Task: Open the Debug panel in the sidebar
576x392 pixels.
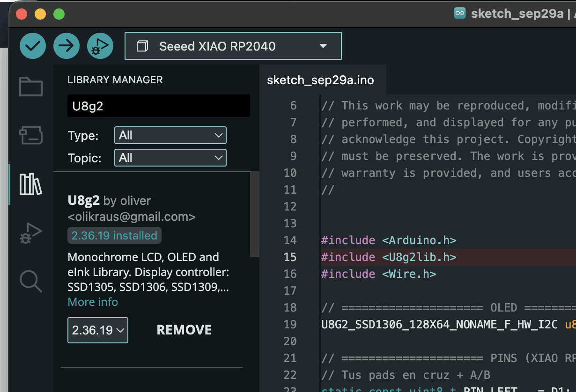Action: (x=31, y=233)
